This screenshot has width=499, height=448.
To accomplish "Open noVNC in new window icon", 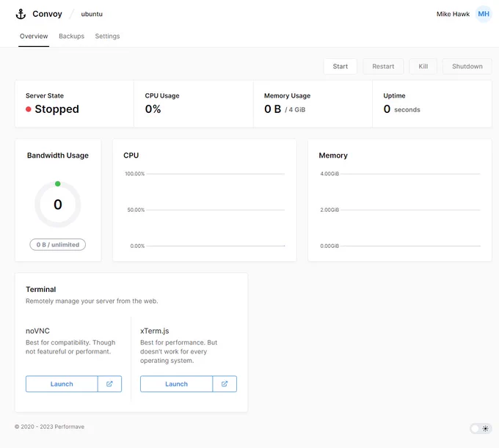I will [109, 383].
